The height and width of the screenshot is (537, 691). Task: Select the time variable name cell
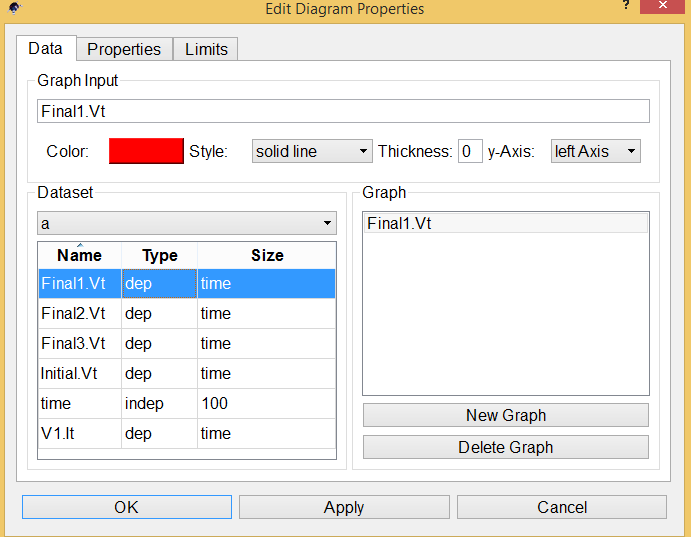[x=80, y=403]
